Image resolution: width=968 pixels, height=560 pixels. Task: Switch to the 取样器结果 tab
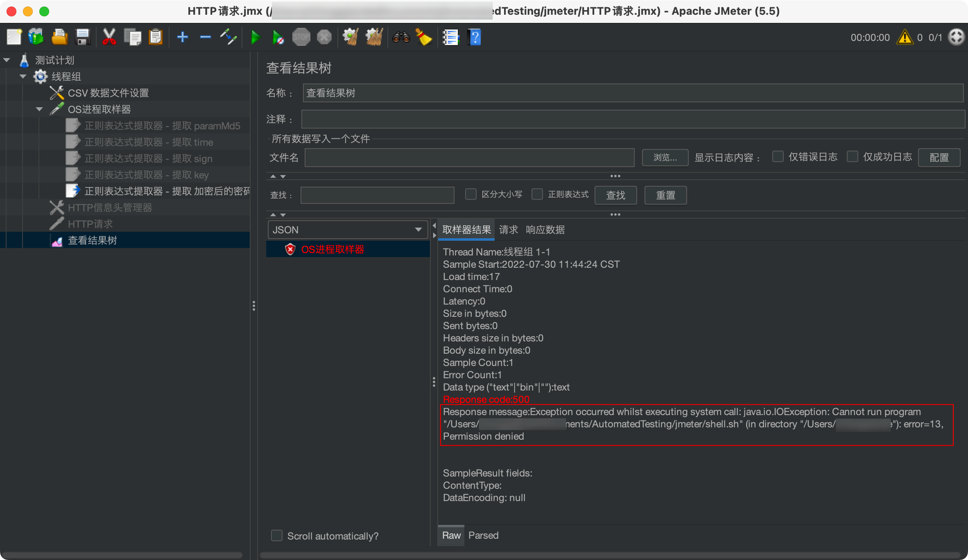coord(466,230)
